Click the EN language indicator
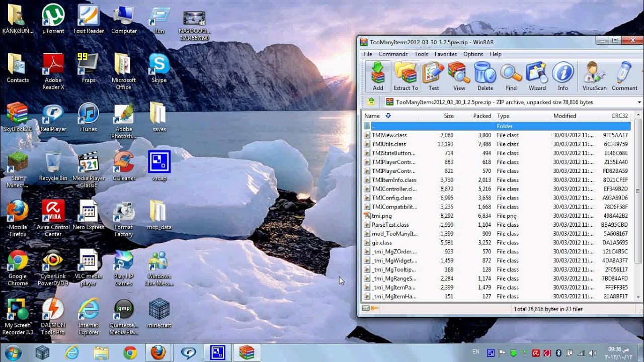This screenshot has width=644, height=362. pos(476,353)
